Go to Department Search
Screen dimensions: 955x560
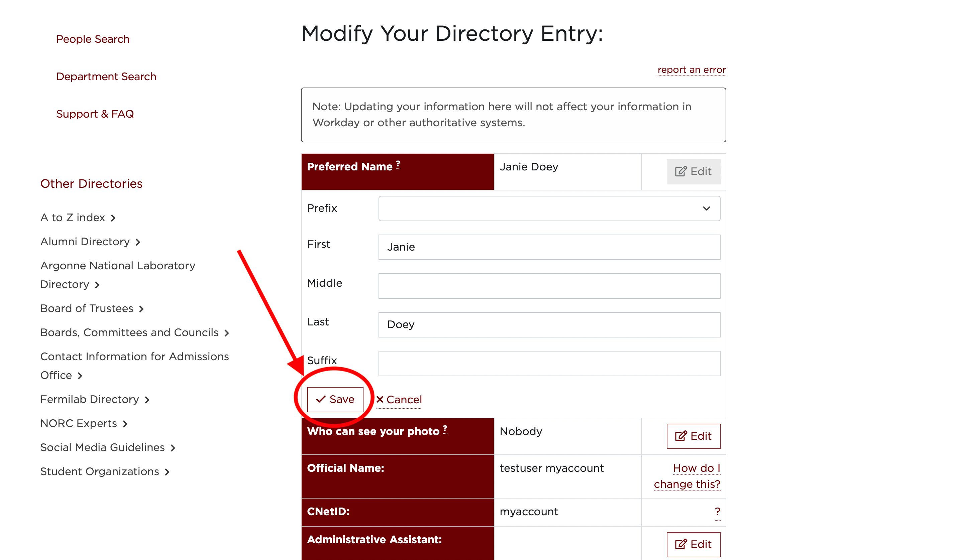(106, 77)
